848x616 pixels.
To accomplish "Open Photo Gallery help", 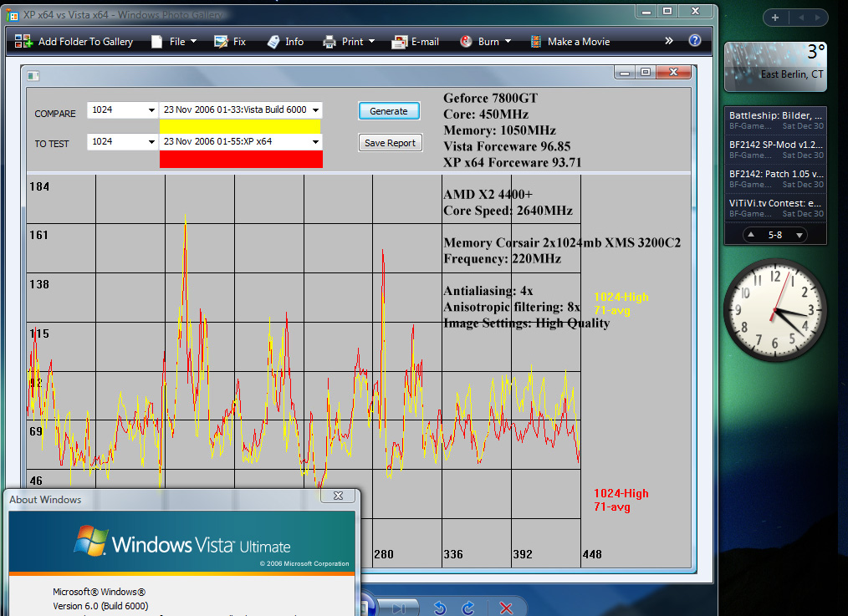I will pyautogui.click(x=695, y=40).
